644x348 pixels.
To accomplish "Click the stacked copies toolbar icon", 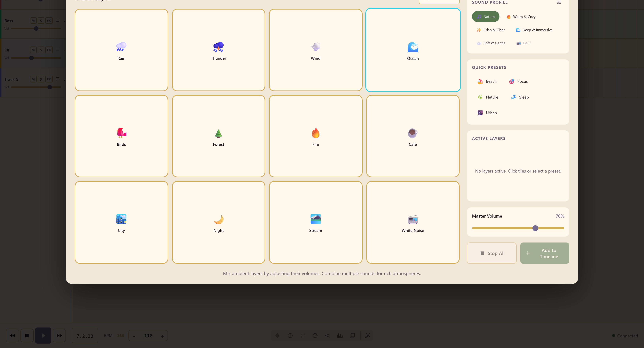I will pyautogui.click(x=352, y=336).
